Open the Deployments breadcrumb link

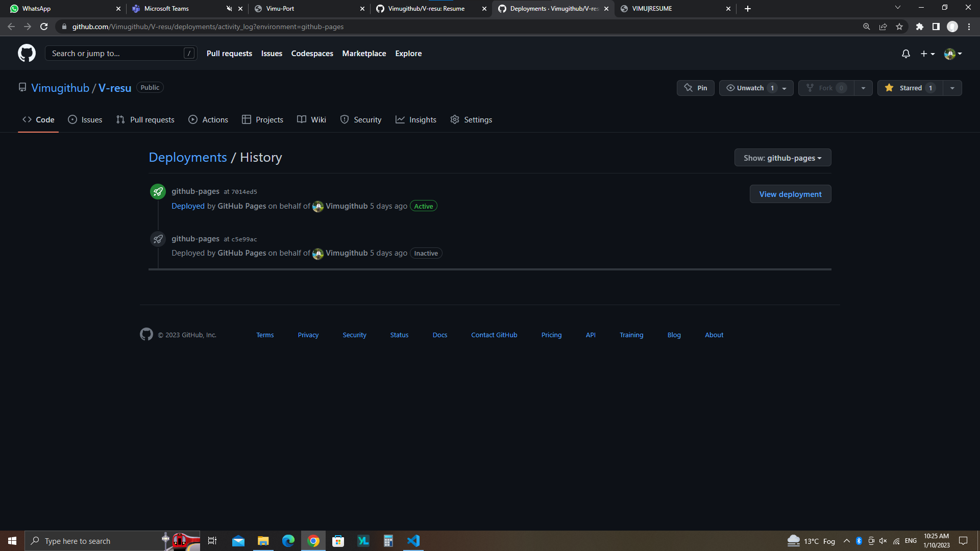pyautogui.click(x=187, y=158)
